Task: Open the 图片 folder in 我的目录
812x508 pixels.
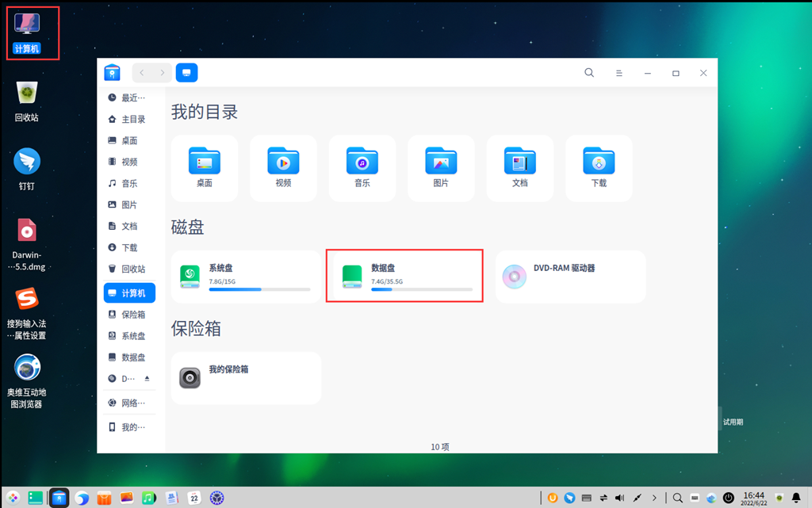Action: (441, 167)
